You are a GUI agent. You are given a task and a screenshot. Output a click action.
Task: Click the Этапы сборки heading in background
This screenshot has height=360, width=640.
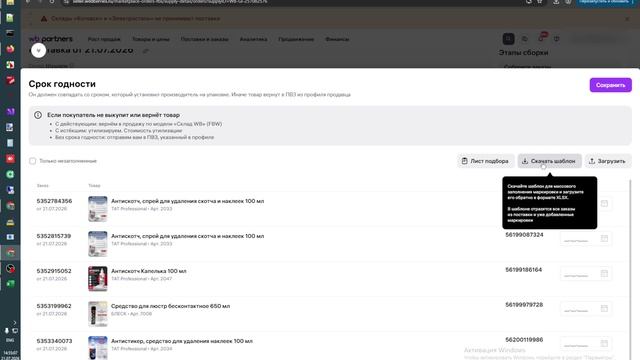tap(523, 53)
